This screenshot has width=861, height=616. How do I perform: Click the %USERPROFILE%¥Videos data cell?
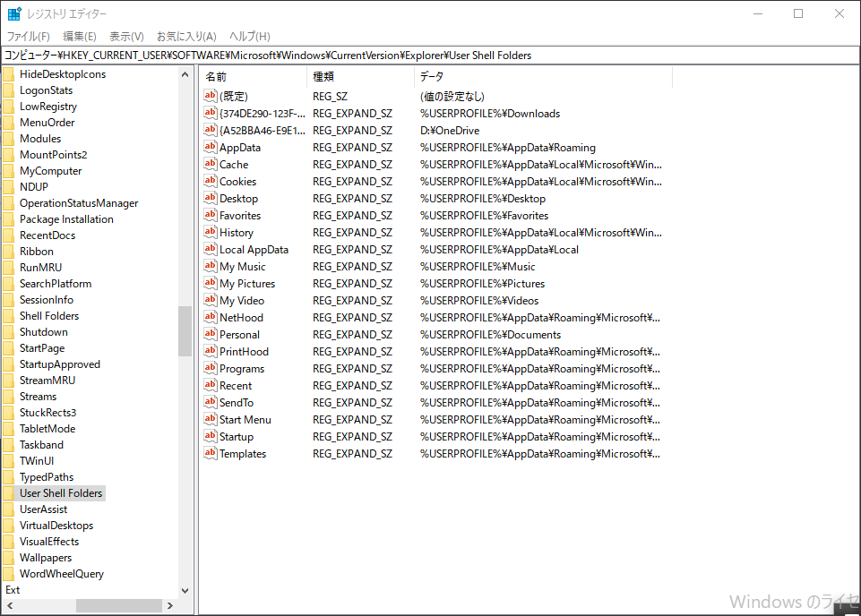[479, 301]
